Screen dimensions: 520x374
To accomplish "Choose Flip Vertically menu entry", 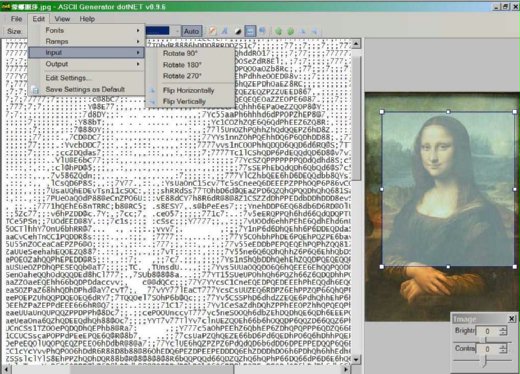I will (x=184, y=101).
